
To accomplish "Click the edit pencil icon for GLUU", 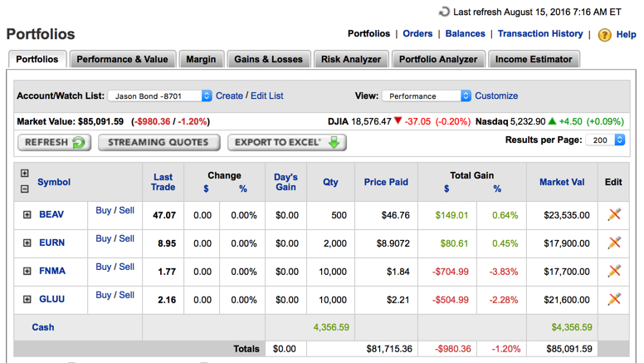I will (614, 299).
